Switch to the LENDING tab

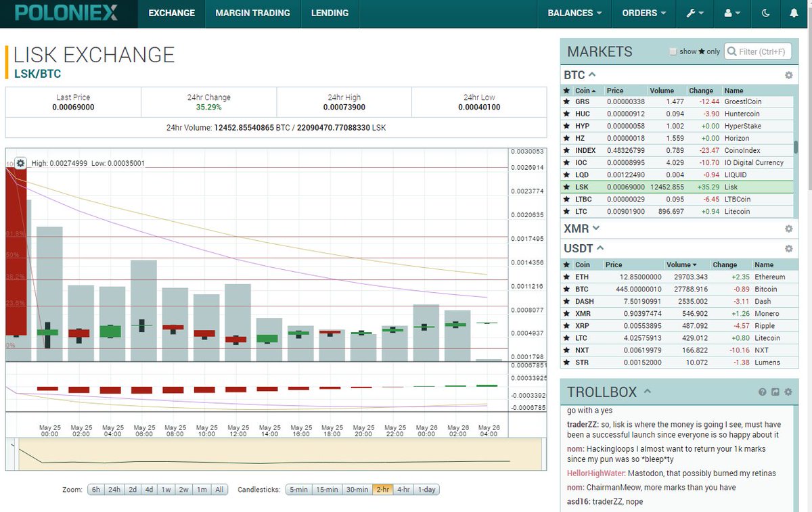(330, 13)
